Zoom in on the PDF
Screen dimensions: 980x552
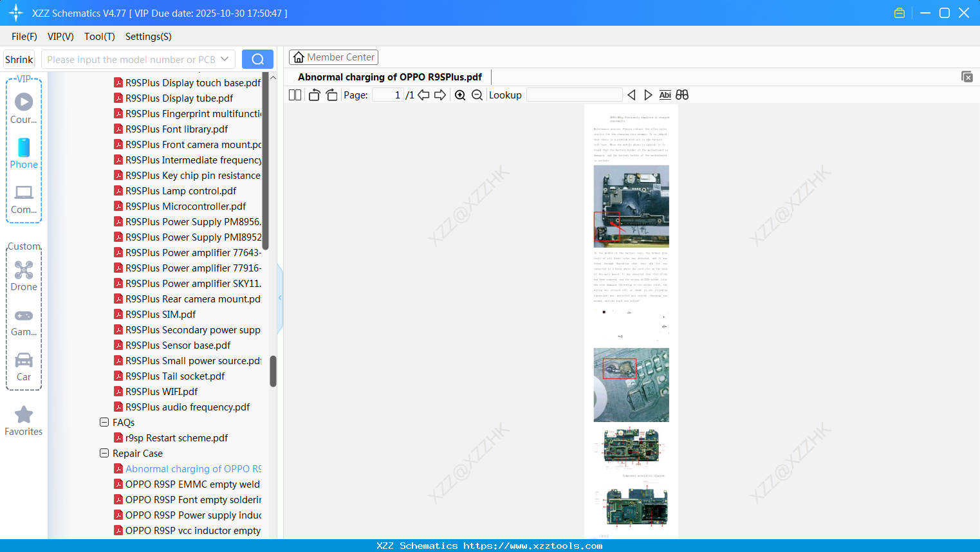460,95
